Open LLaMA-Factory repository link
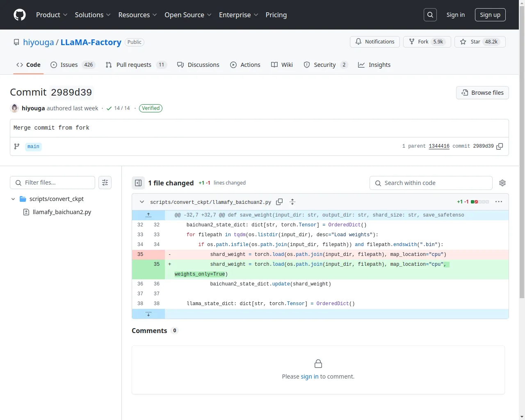The height and width of the screenshot is (420, 525). (x=91, y=42)
